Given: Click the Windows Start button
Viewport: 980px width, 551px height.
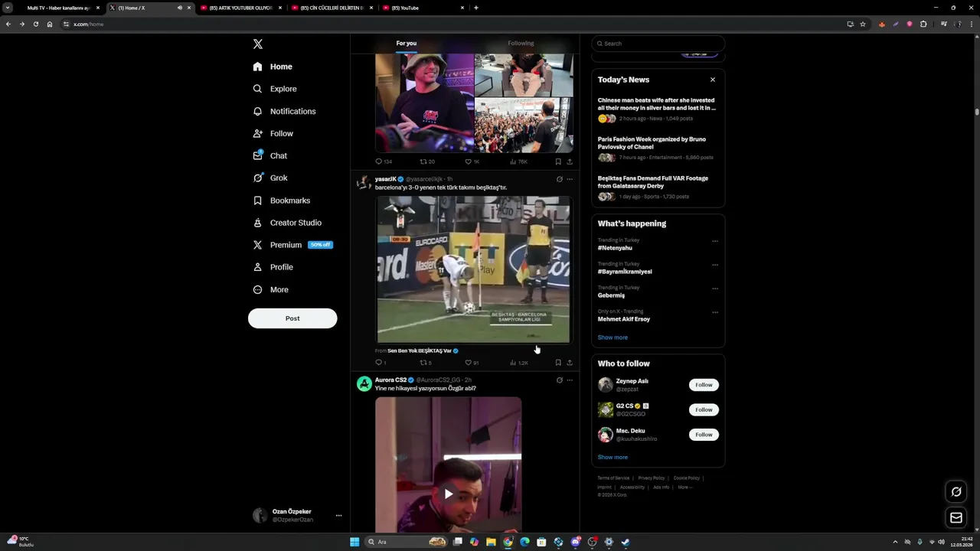Looking at the screenshot, I should 354,542.
